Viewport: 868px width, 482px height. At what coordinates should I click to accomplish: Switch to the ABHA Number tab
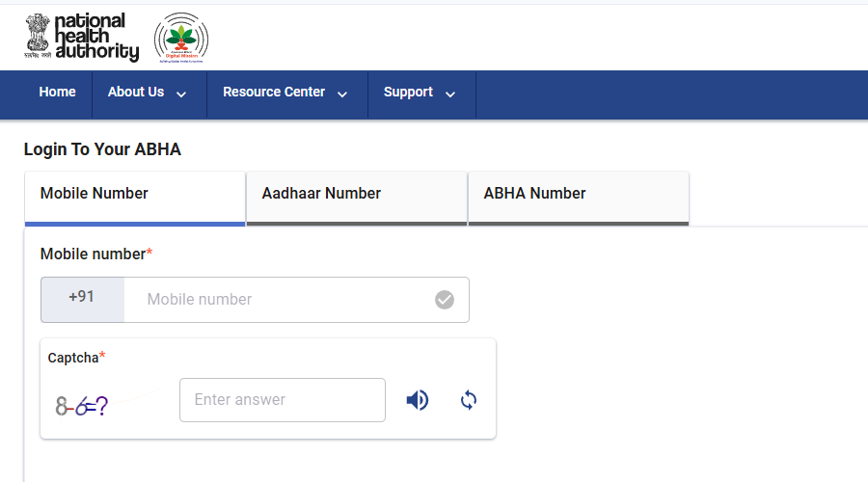tap(579, 199)
